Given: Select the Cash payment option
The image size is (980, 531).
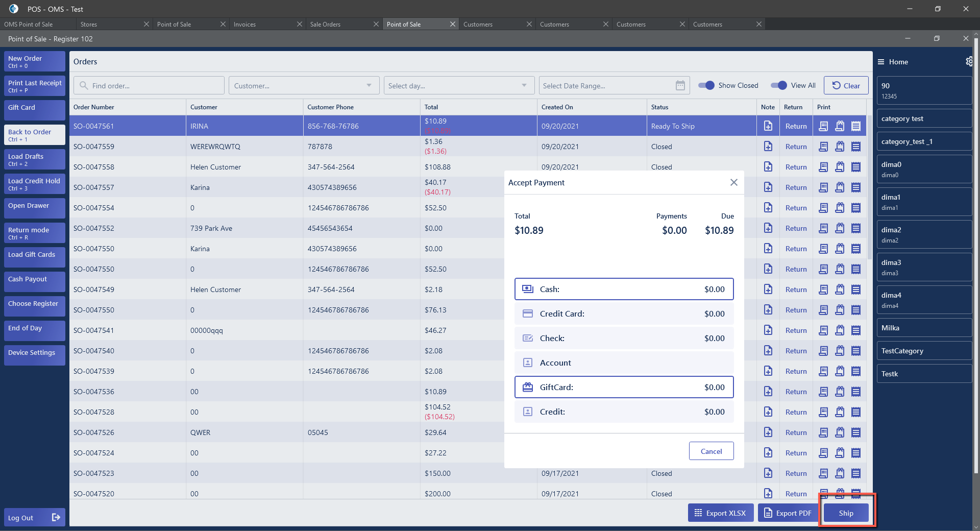Looking at the screenshot, I should 624,289.
